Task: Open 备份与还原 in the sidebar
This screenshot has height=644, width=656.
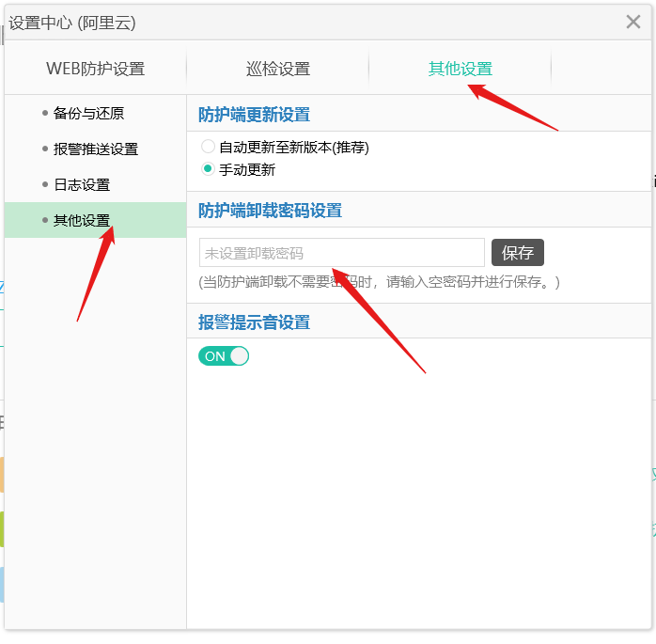Action: (88, 113)
